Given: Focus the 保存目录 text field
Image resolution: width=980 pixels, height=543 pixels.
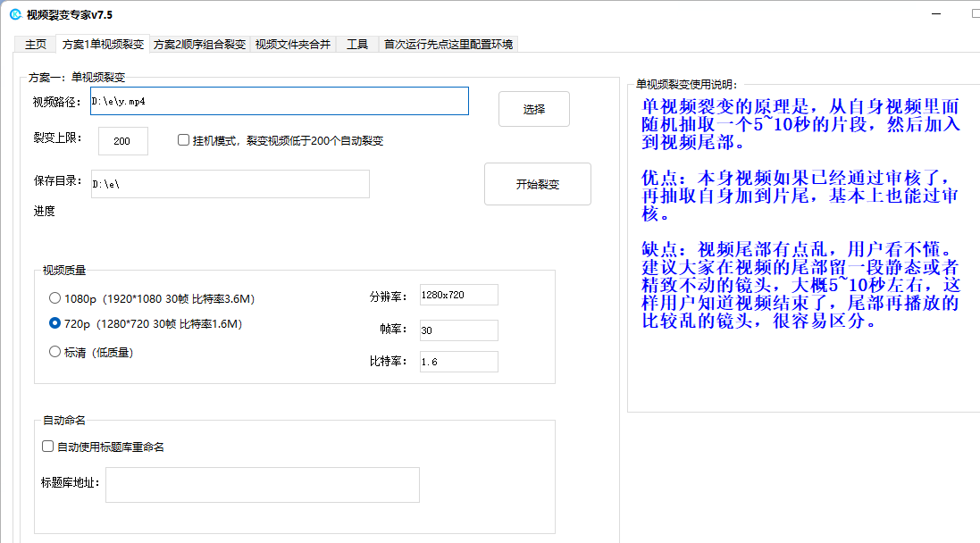Looking at the screenshot, I should click(230, 184).
